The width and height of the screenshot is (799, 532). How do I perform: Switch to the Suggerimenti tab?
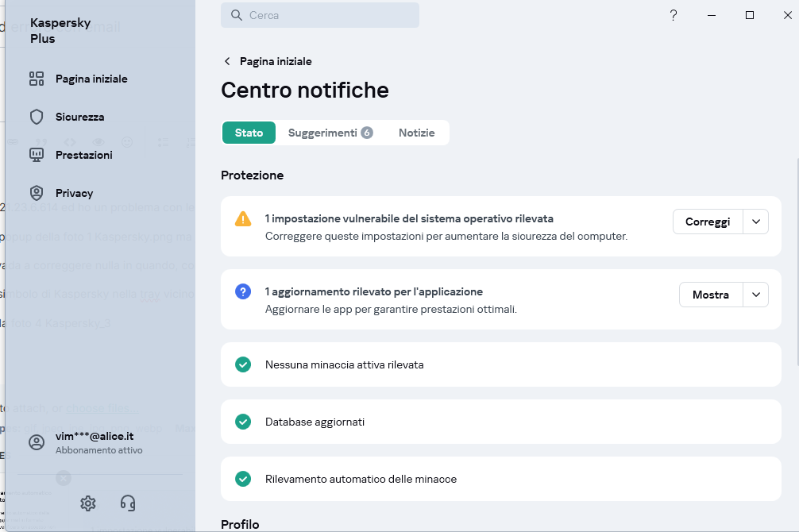330,133
